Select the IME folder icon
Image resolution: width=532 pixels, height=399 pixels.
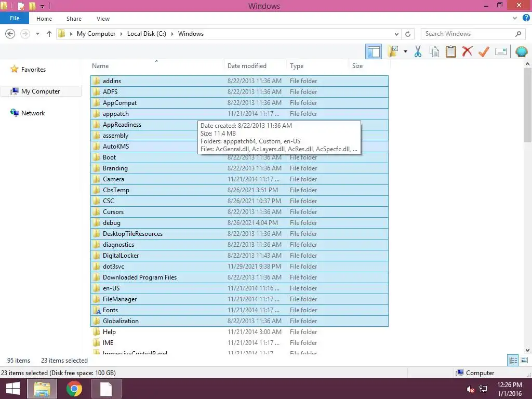97,342
